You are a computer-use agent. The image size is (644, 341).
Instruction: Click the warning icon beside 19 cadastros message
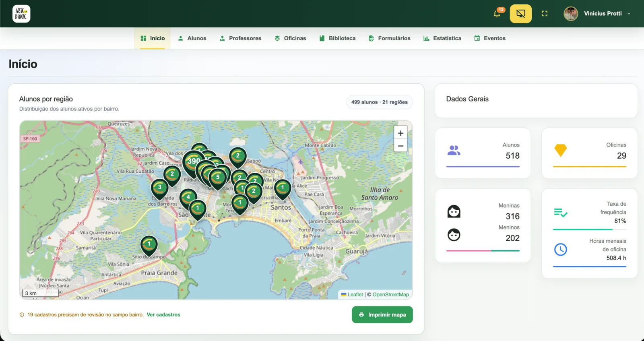point(22,315)
